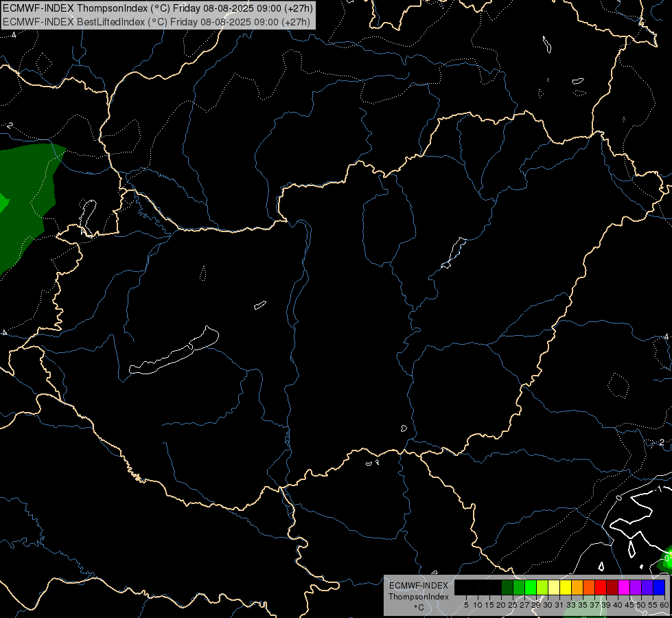The height and width of the screenshot is (618, 672).
Task: Pick the orange 33–35 legend swatch
Action: [577, 588]
